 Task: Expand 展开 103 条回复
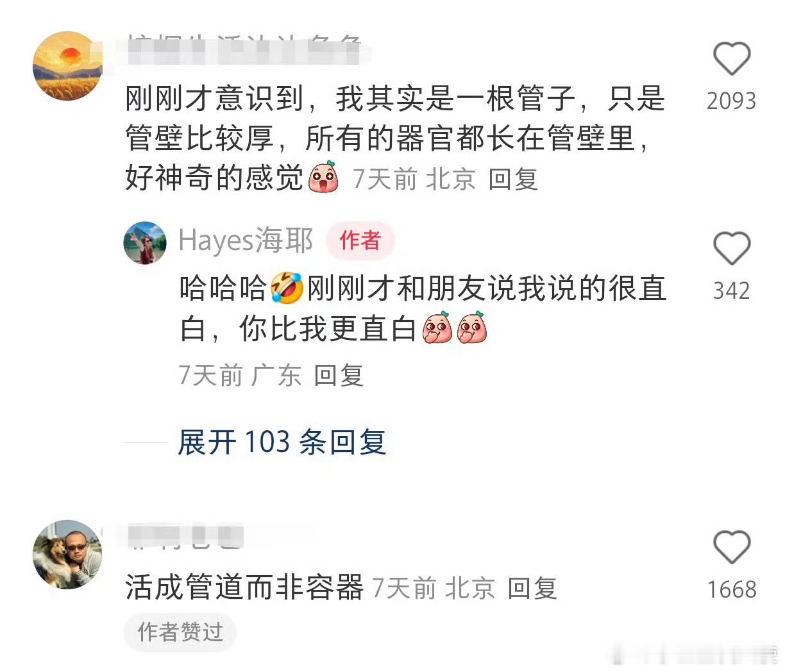click(282, 442)
